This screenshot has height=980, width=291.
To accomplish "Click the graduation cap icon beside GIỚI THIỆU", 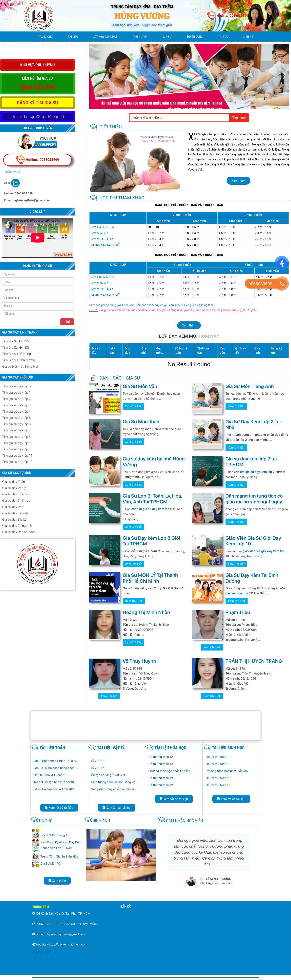I will (x=93, y=127).
